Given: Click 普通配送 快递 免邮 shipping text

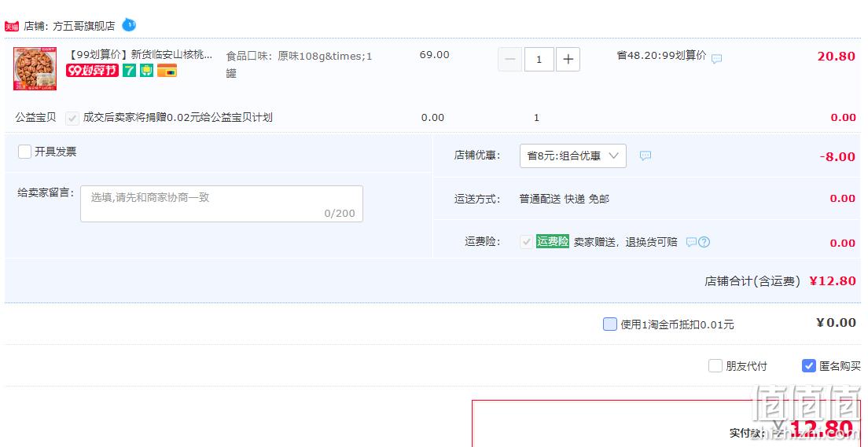Looking at the screenshot, I should click(564, 200).
